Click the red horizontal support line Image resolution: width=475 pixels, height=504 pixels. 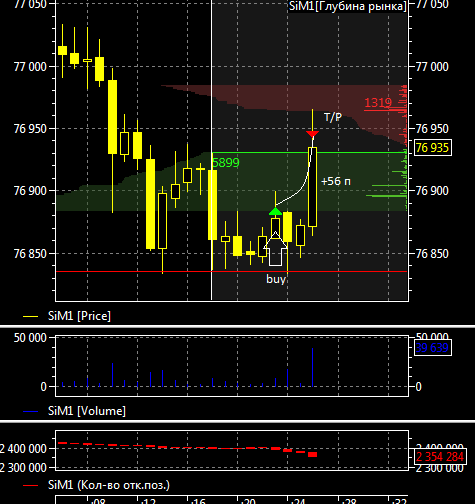point(232,272)
